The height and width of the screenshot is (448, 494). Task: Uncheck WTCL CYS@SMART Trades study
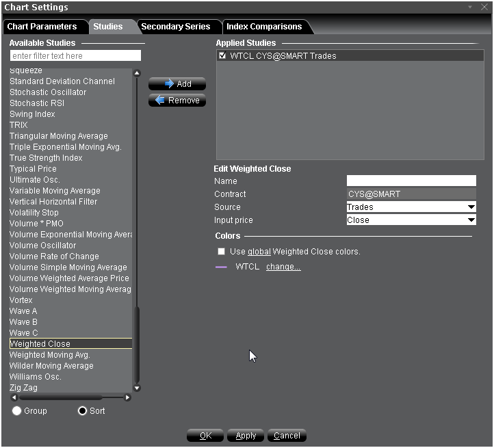click(222, 56)
